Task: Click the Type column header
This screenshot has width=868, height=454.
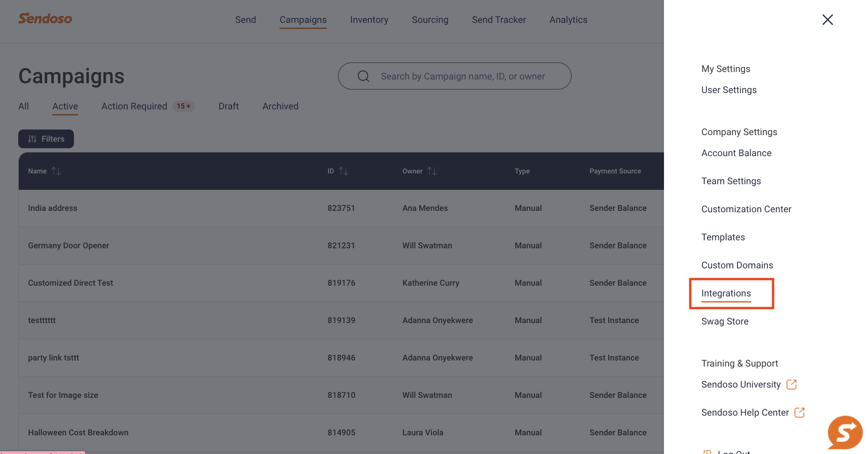Action: point(522,171)
